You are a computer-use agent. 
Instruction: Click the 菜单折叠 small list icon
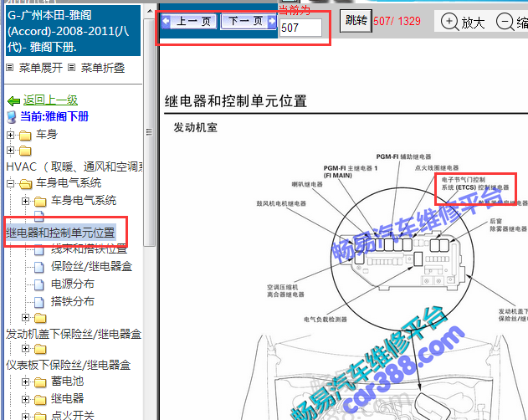(71, 68)
